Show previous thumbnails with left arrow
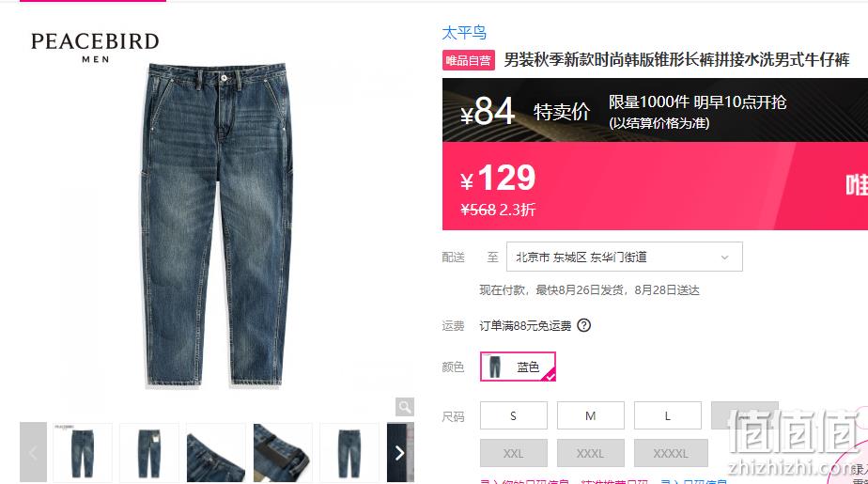 (33, 452)
